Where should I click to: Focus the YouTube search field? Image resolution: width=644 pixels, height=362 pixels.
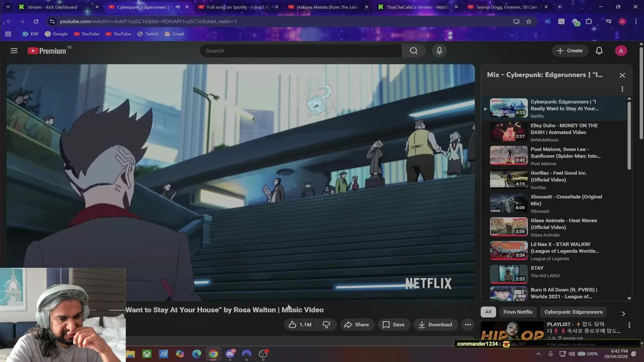(x=301, y=51)
